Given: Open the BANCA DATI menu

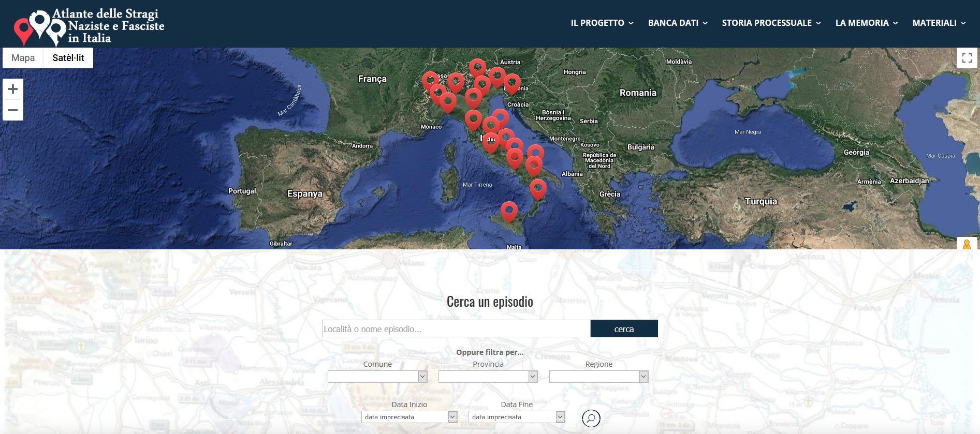Looking at the screenshot, I should (678, 23).
